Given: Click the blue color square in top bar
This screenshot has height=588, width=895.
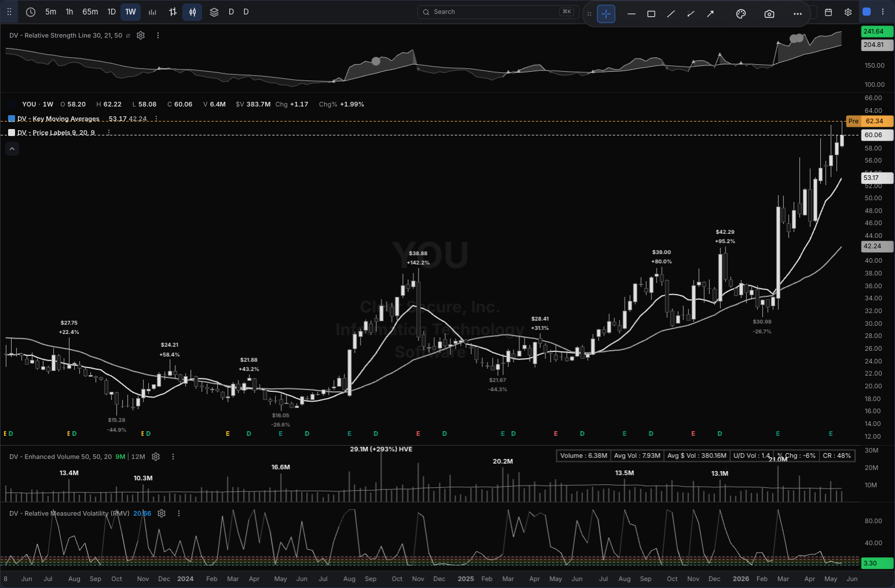Looking at the screenshot, I should click(x=867, y=12).
